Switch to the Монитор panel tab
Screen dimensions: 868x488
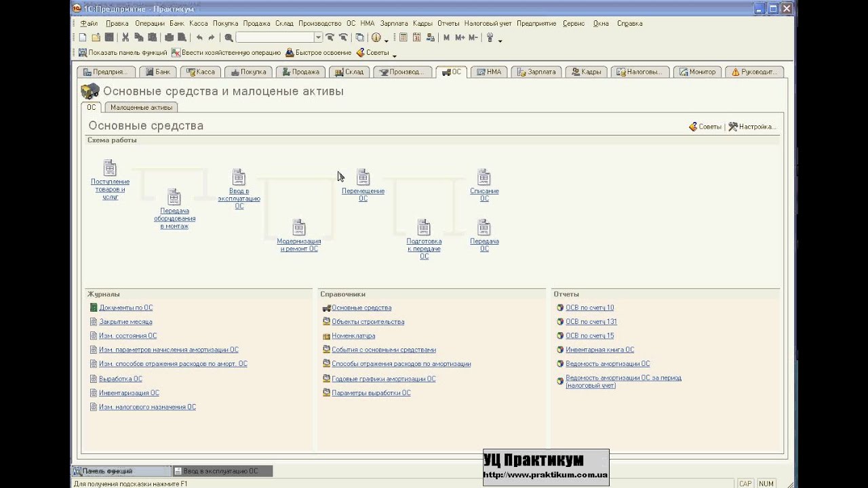698,72
